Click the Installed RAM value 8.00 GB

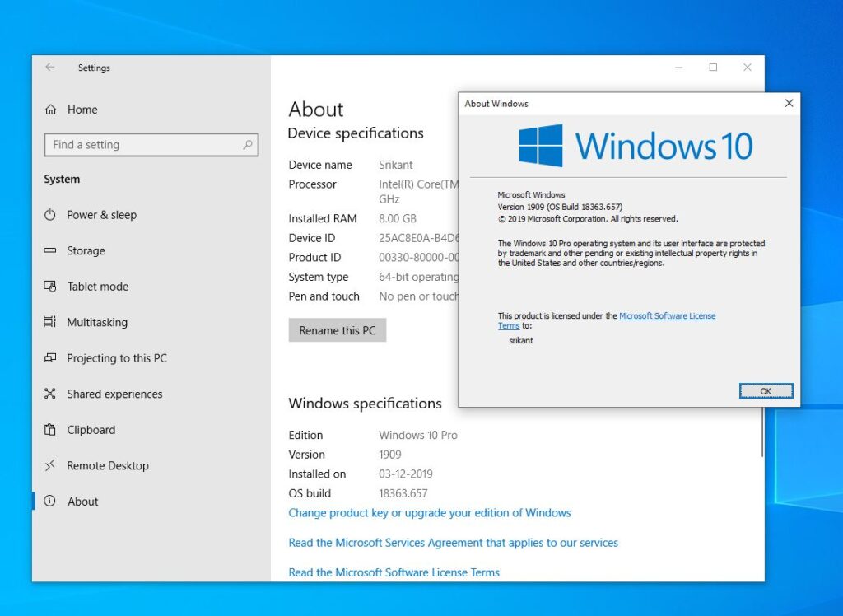click(x=398, y=218)
